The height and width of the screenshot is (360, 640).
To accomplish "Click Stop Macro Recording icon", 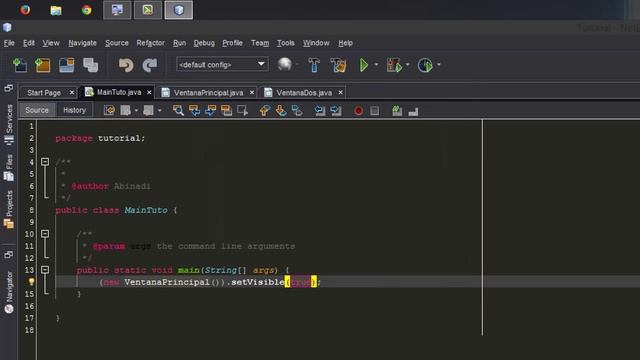I will point(375,111).
